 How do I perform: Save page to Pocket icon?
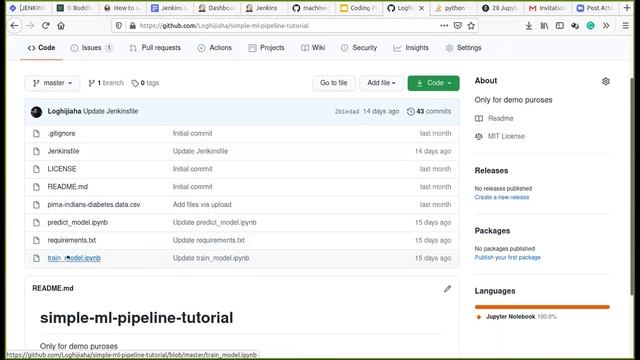(x=458, y=26)
